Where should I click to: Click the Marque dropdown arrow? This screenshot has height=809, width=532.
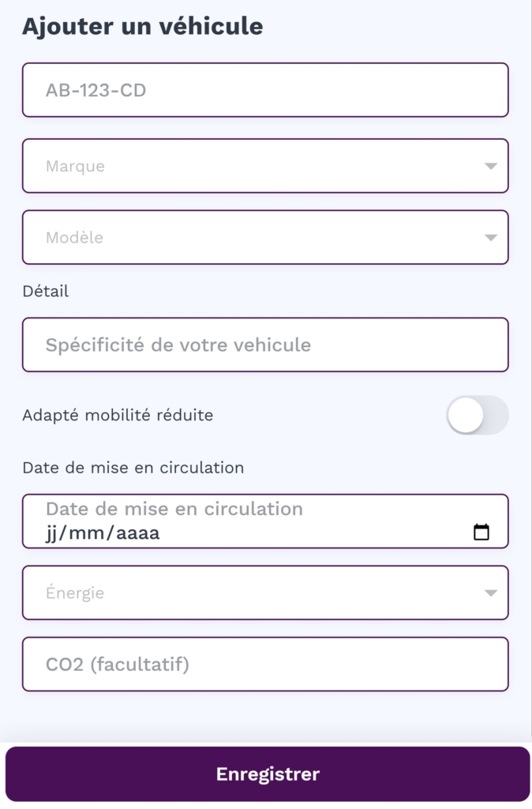pyautogui.click(x=490, y=166)
